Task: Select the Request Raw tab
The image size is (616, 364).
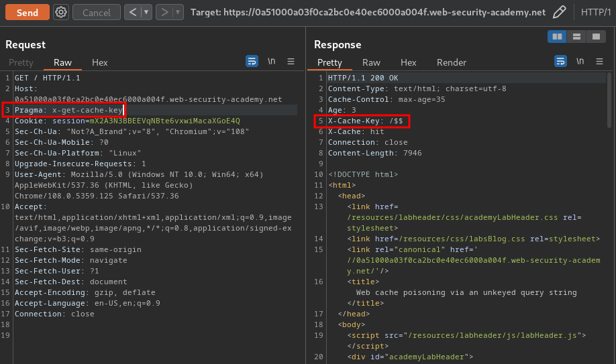Action: [63, 62]
